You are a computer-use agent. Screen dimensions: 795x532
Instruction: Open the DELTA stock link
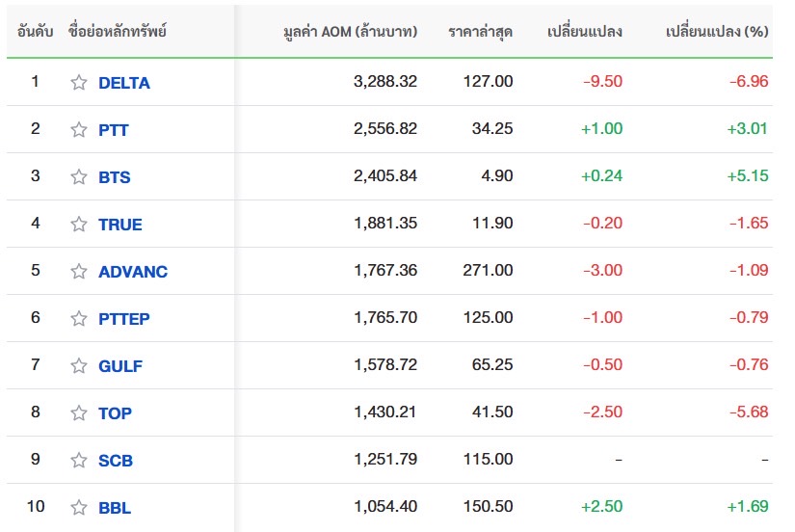click(x=124, y=83)
